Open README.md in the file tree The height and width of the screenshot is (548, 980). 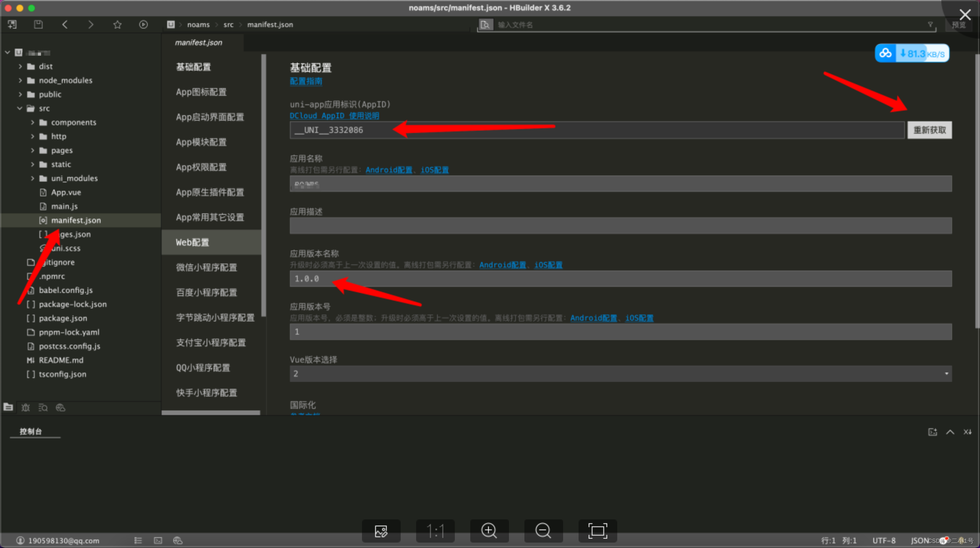point(61,360)
